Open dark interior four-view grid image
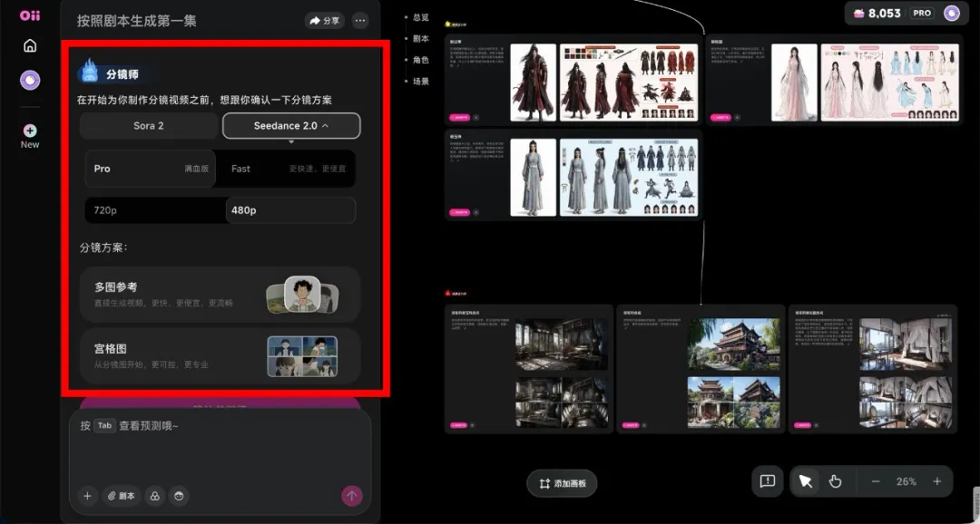 coord(562,403)
